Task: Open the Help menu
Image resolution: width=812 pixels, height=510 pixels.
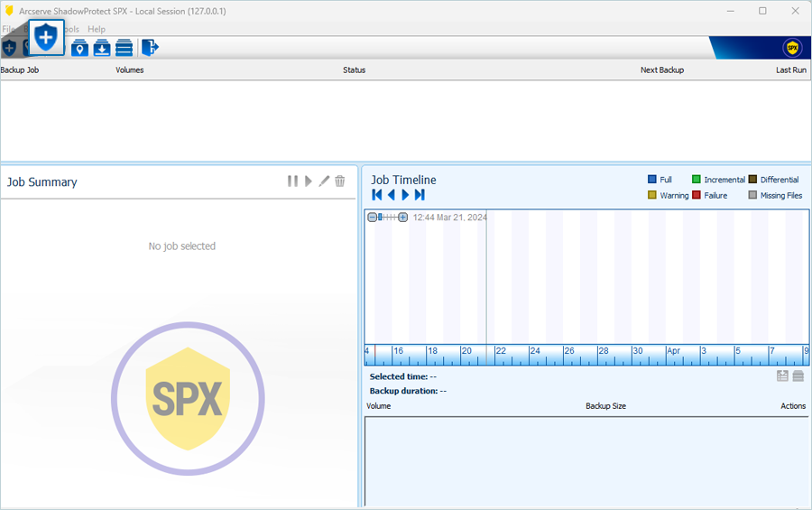Action: [97, 29]
